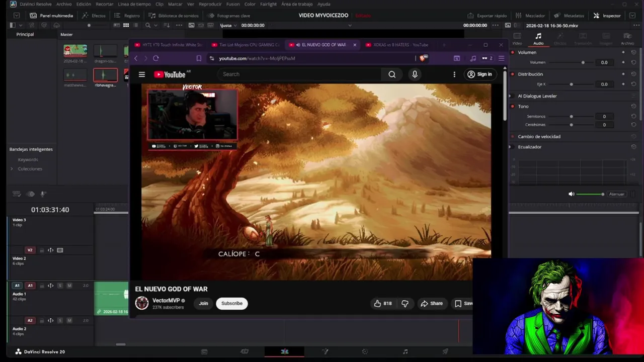Open the Deliver page
The image size is (644, 362).
445,351
